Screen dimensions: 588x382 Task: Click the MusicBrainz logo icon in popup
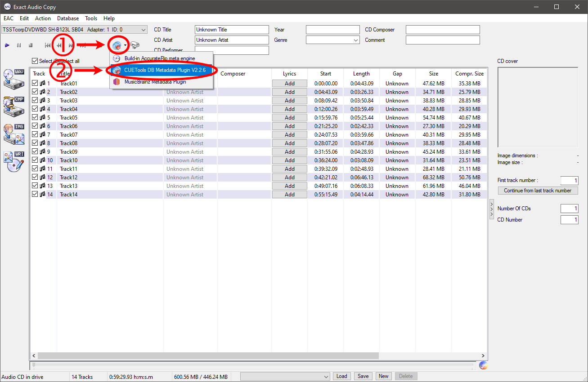117,82
